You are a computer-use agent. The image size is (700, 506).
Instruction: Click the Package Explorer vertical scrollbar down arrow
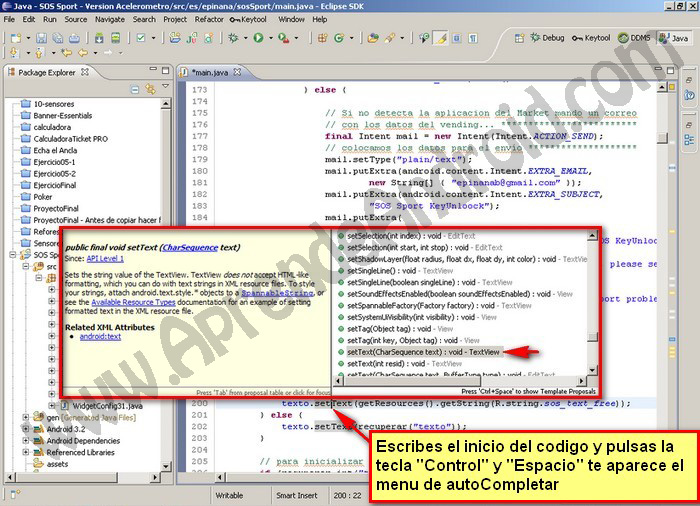(166, 466)
